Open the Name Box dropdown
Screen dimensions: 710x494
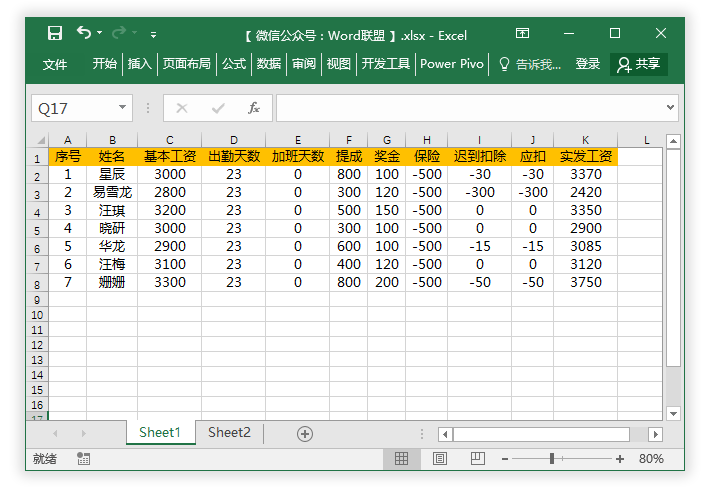pyautogui.click(x=123, y=108)
